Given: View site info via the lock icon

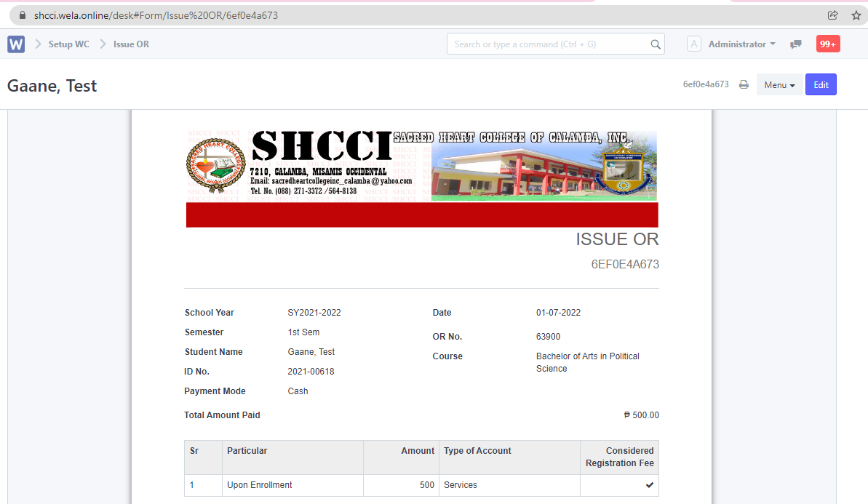Looking at the screenshot, I should tap(22, 15).
